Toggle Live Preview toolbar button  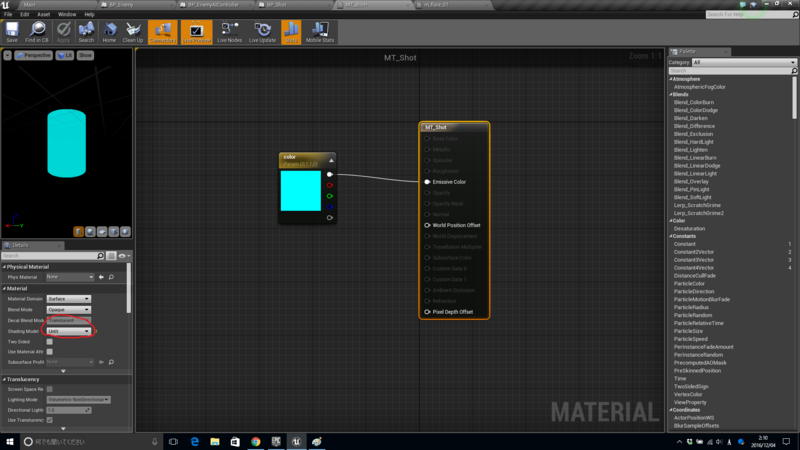pos(196,32)
